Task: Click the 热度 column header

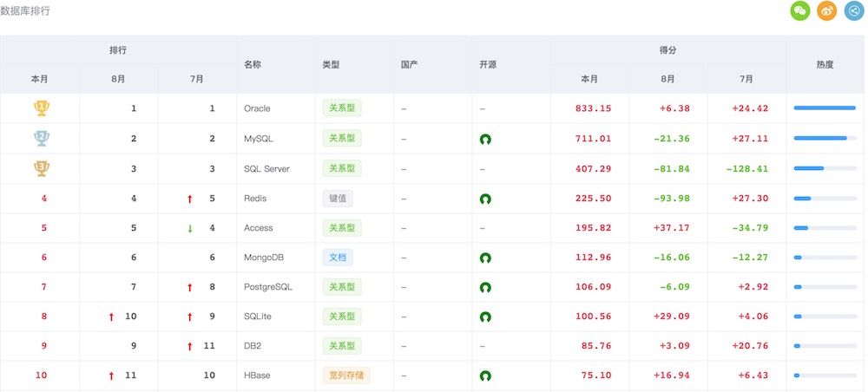Action: tap(825, 64)
